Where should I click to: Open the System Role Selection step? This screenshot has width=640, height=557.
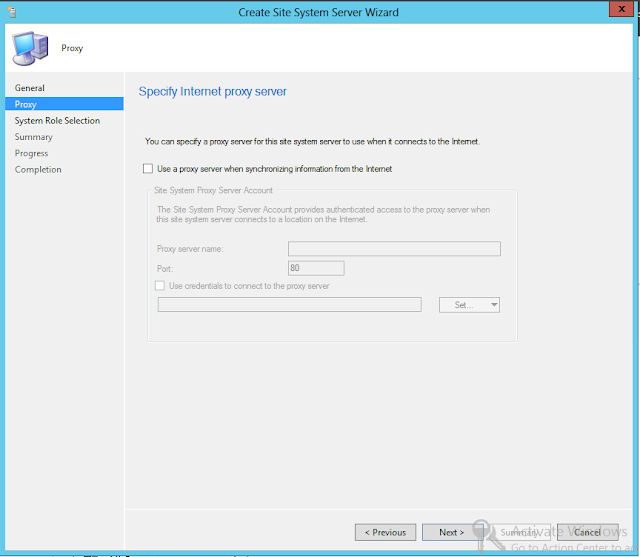[x=57, y=120]
